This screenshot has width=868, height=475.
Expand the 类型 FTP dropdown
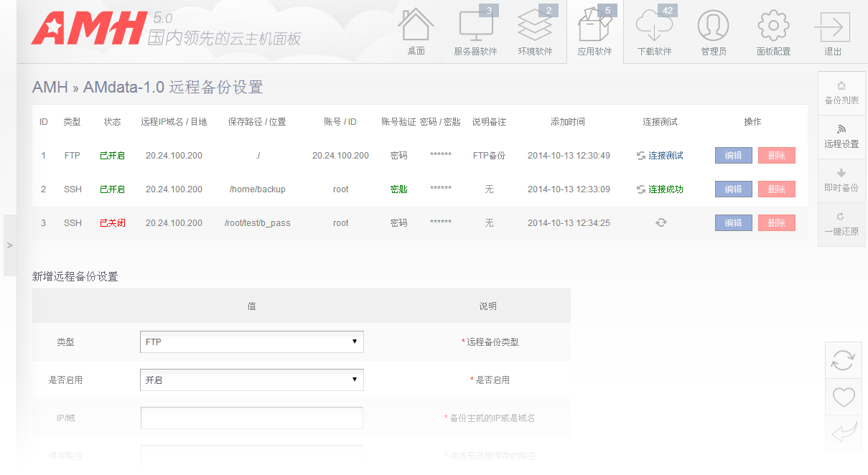pos(251,342)
